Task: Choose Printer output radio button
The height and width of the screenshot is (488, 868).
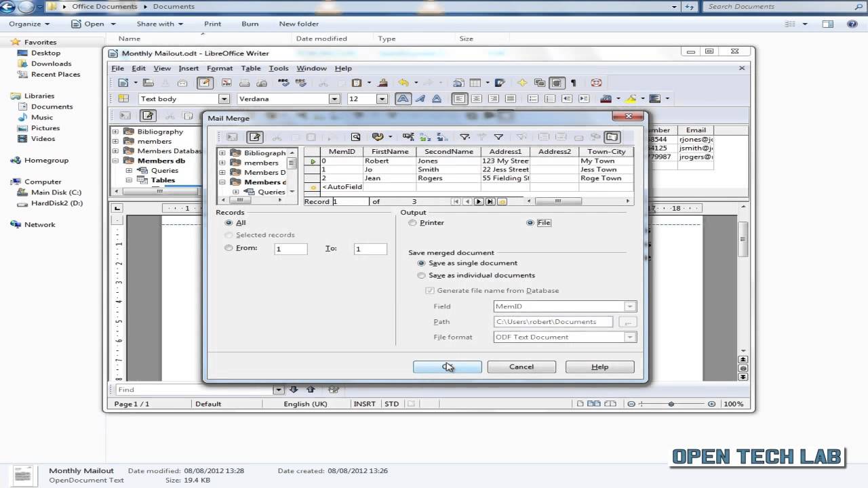Action: (x=413, y=223)
